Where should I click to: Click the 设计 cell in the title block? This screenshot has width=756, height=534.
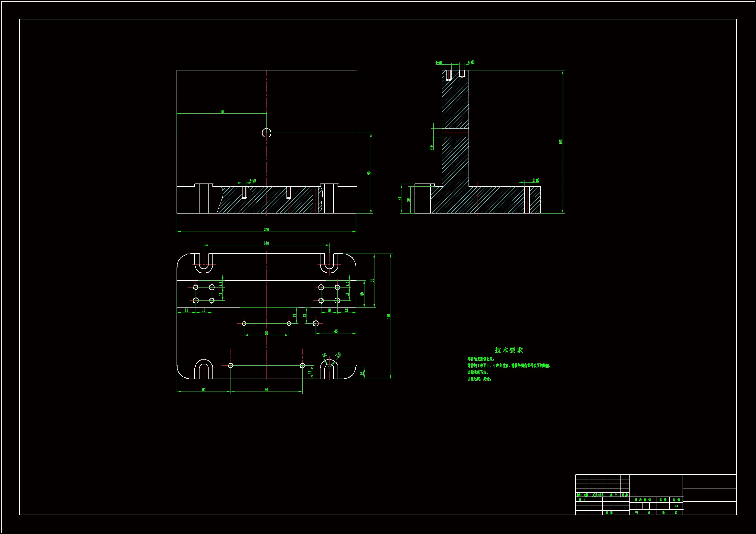click(582, 499)
